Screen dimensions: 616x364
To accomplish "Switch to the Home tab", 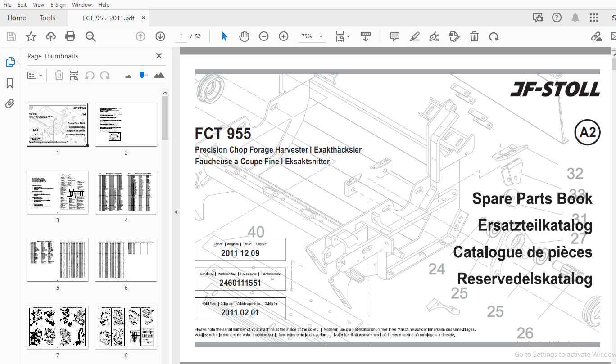I will tap(17, 18).
